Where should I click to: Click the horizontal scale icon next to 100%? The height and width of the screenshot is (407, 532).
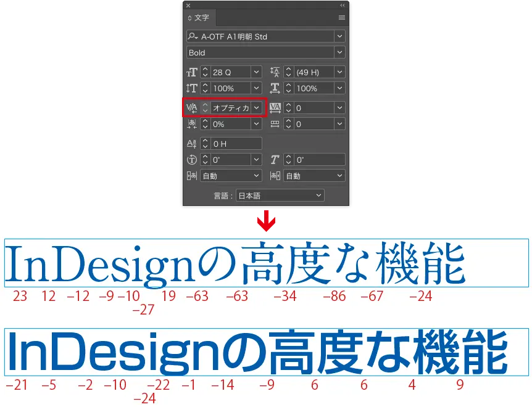276,88
